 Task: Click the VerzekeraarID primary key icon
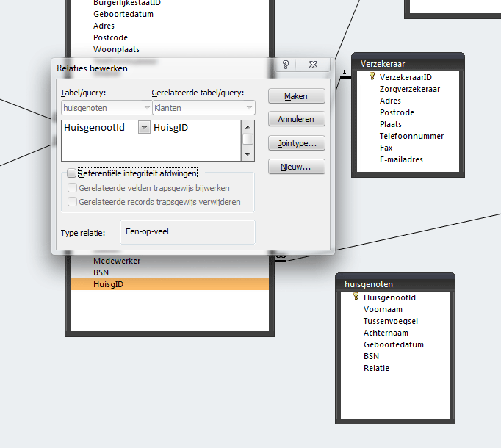point(372,76)
